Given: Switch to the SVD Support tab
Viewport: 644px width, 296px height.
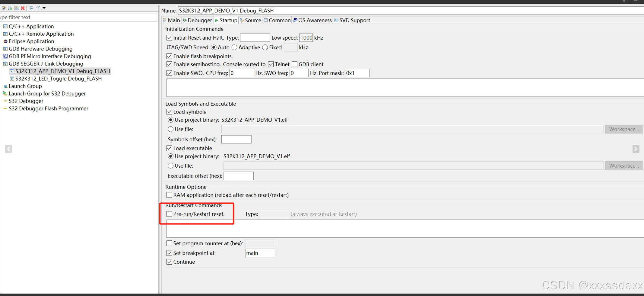Looking at the screenshot, I should pyautogui.click(x=352, y=20).
